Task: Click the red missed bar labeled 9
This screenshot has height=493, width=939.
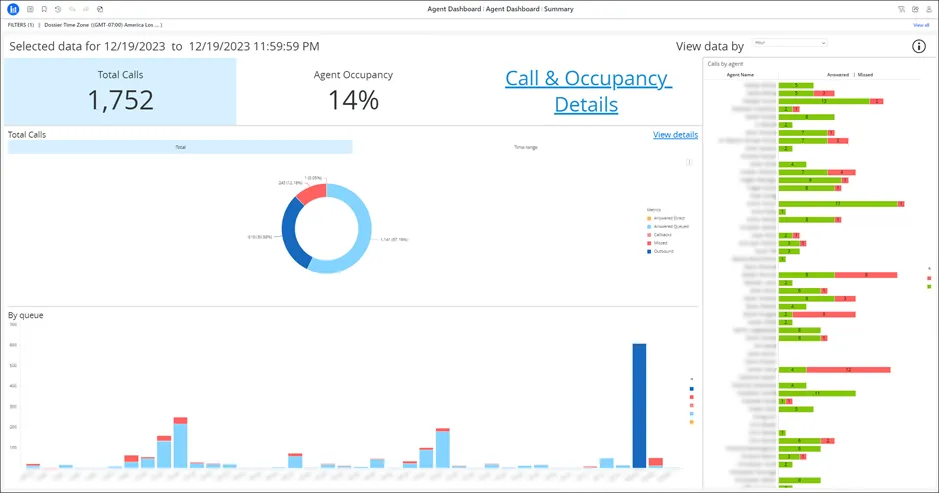Action: coord(865,275)
